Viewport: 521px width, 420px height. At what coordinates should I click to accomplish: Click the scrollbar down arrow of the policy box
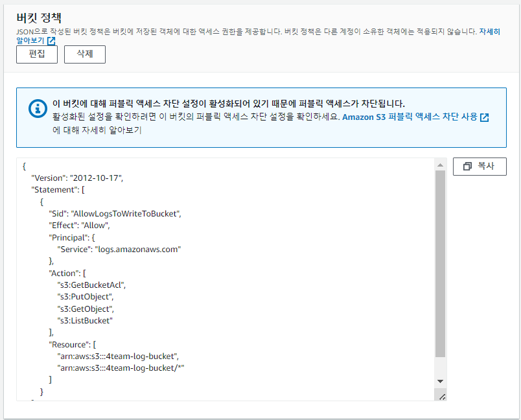point(440,381)
